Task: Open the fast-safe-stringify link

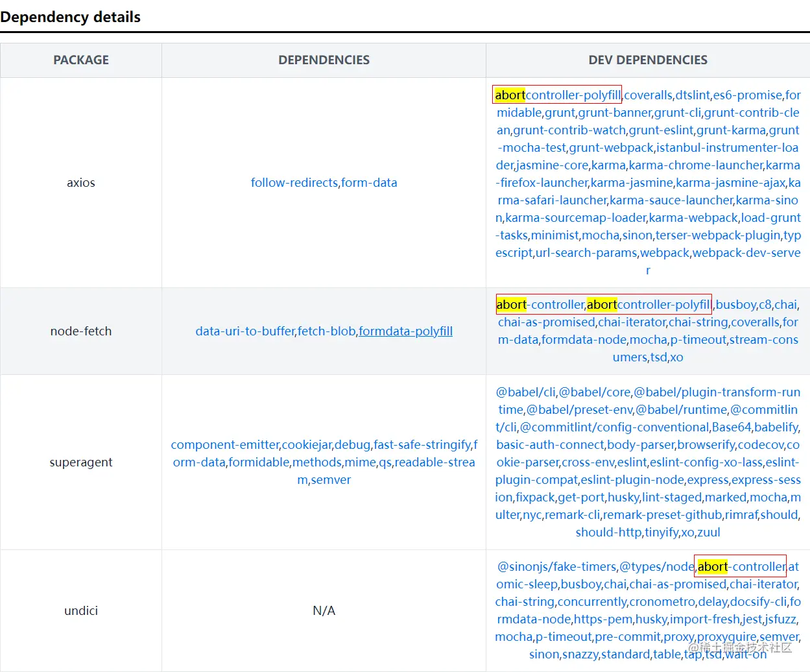Action: coord(422,444)
